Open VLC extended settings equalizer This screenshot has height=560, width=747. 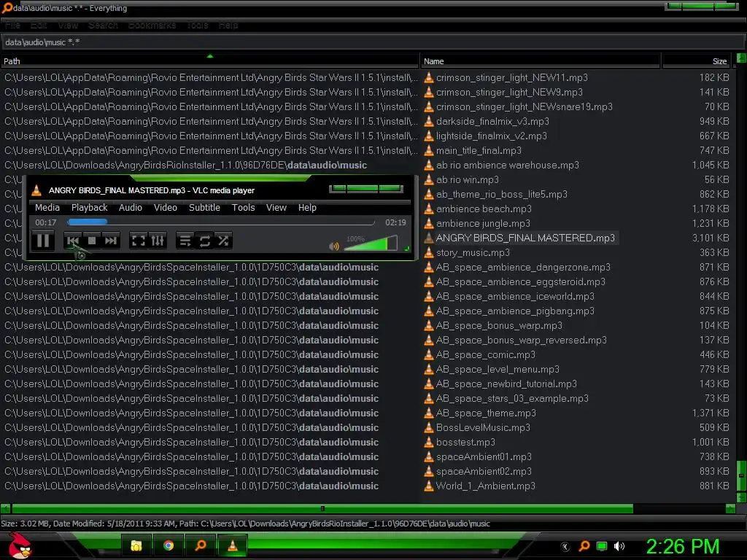tap(158, 241)
